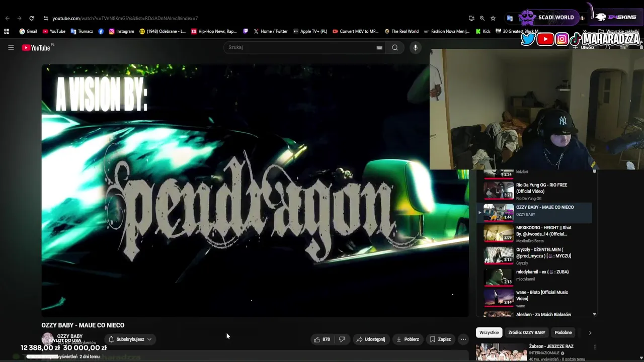Open the Instagram bookmark

(x=121, y=31)
